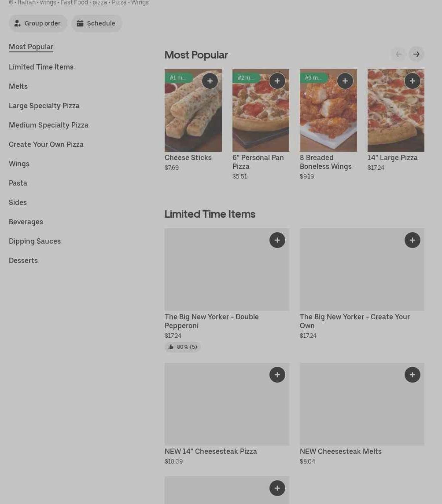
Task: Navigate to Dipping Sauces category
Action: click(x=35, y=241)
